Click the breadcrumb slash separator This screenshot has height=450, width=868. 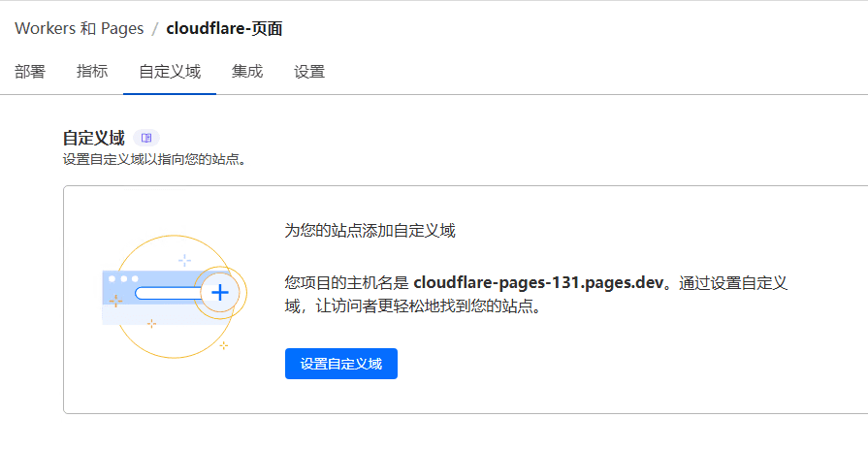[x=155, y=28]
